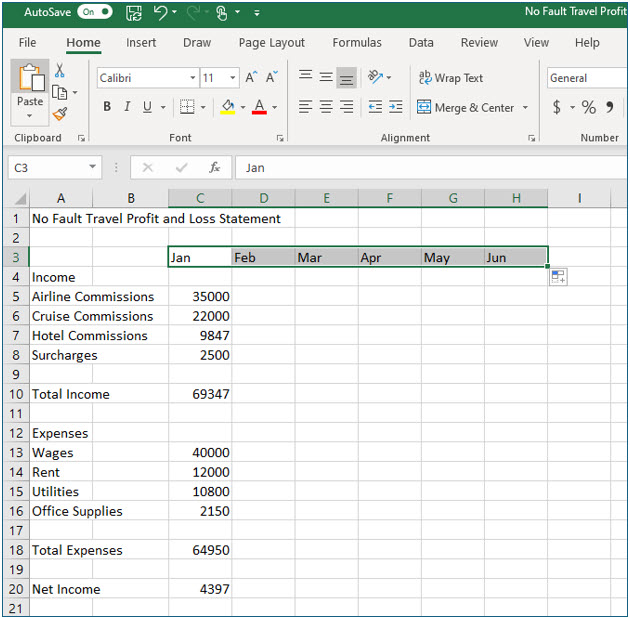Click the Save icon in title bar
The height and width of the screenshot is (618, 630).
(134, 13)
